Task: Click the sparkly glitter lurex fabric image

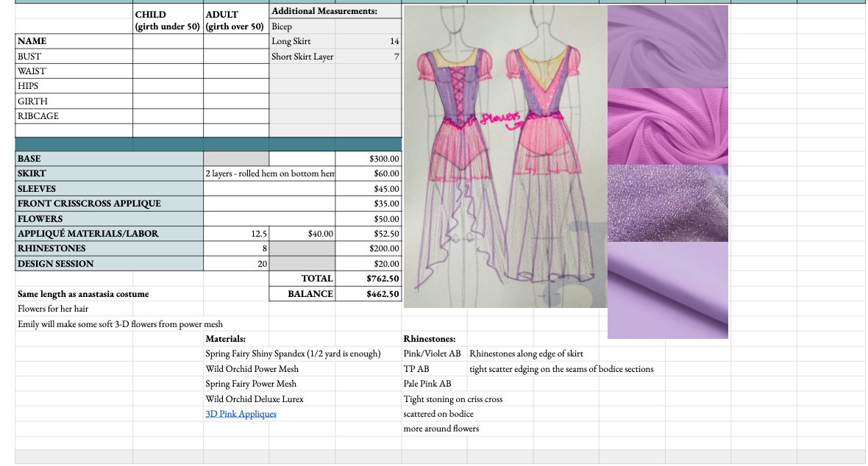Action: click(667, 204)
